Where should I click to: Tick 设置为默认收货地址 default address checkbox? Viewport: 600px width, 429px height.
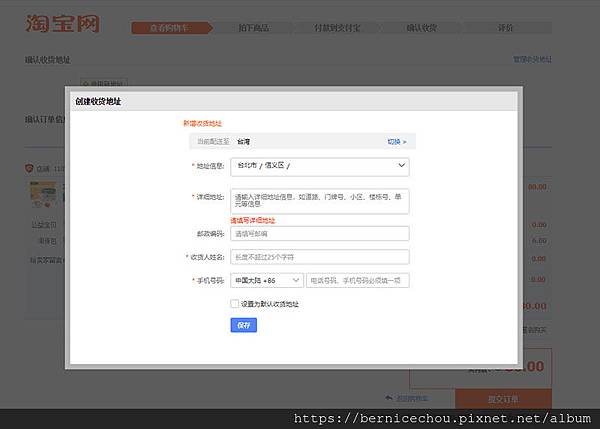click(x=235, y=304)
